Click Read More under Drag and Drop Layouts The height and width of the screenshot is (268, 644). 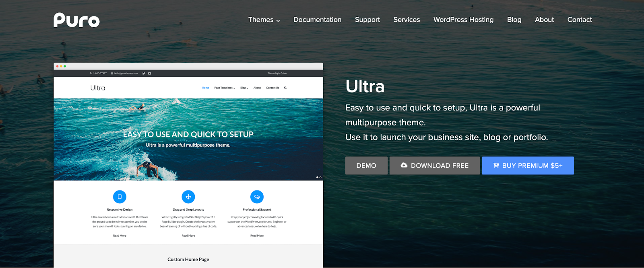pyautogui.click(x=188, y=236)
